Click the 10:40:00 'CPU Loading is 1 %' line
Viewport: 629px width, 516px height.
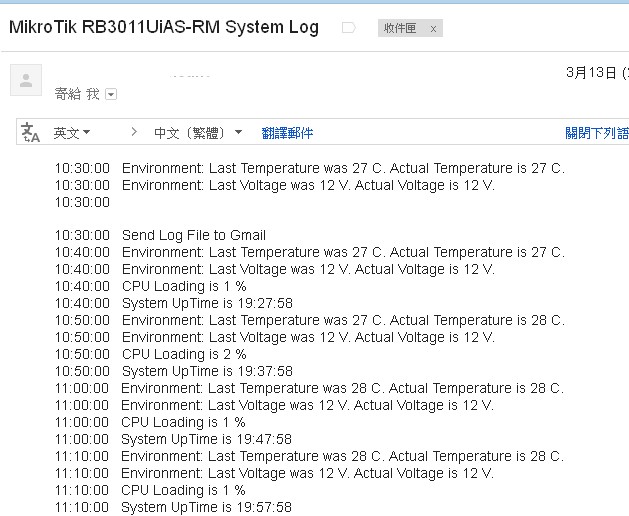pos(150,286)
